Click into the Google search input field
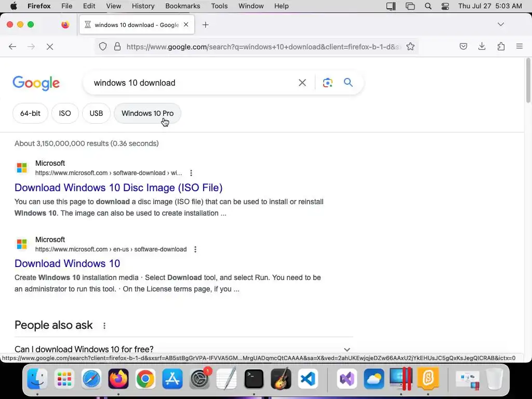 click(193, 83)
